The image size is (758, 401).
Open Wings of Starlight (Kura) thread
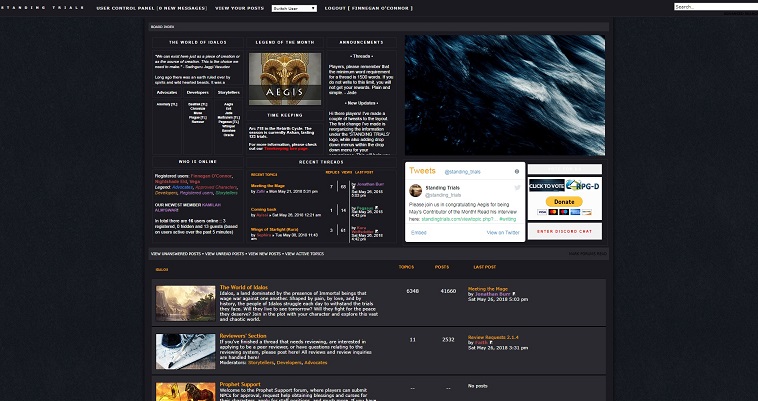(x=274, y=229)
